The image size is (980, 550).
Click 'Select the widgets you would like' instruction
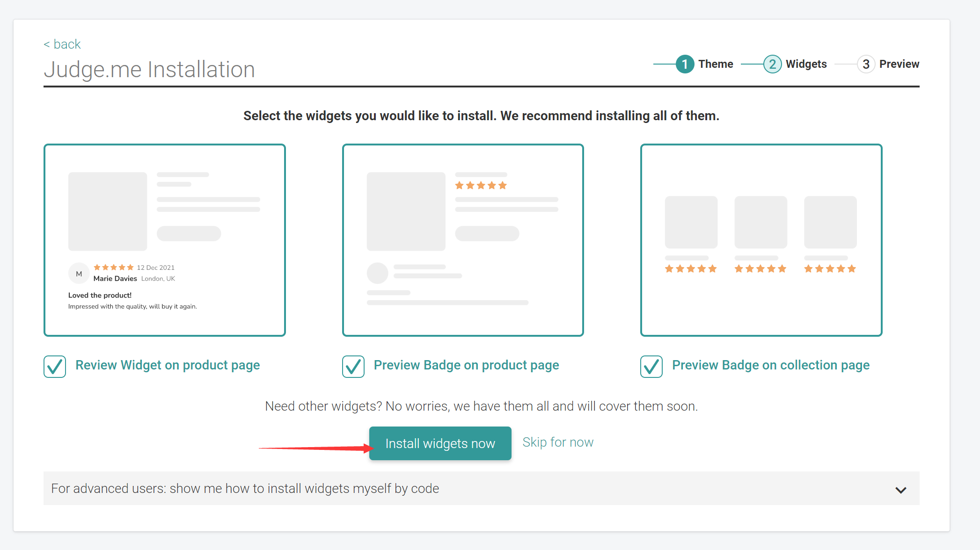click(481, 116)
